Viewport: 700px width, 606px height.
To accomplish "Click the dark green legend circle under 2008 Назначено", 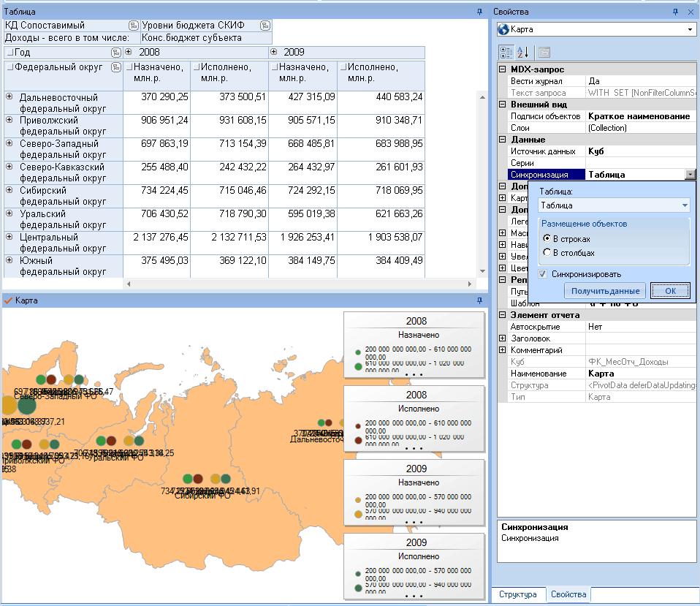I will tap(358, 366).
